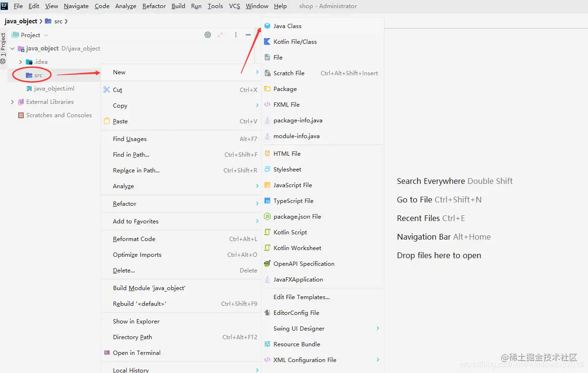The height and width of the screenshot is (373, 588).
Task: Open the Tools menu
Action: click(x=215, y=6)
